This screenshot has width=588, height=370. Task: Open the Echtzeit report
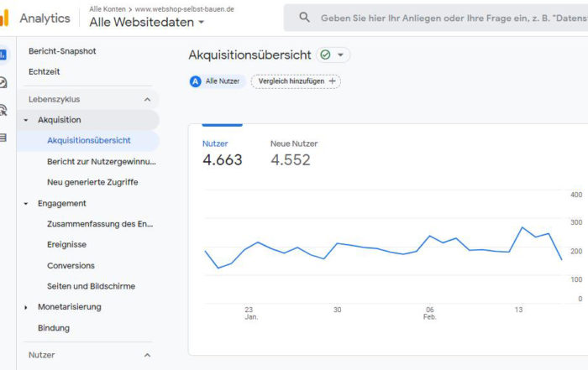pyautogui.click(x=45, y=71)
